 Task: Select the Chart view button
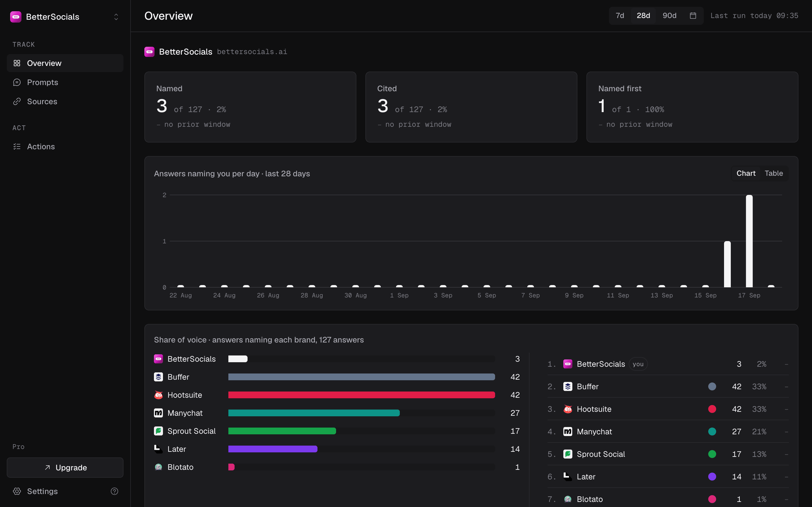tap(746, 173)
